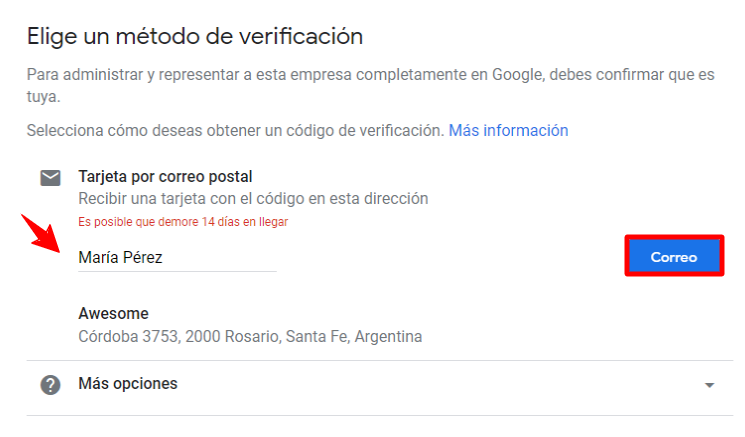Click the Córdoba 3753 Rosario address line

click(250, 337)
